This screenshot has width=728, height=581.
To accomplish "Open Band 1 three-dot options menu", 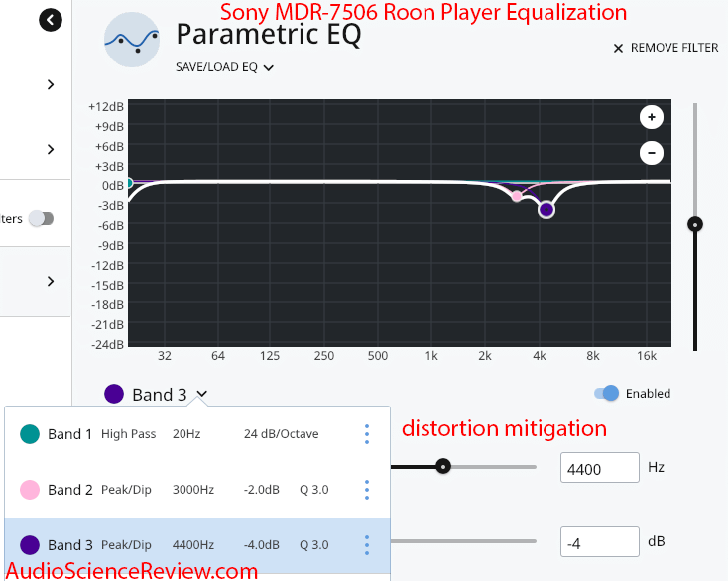I will [367, 434].
